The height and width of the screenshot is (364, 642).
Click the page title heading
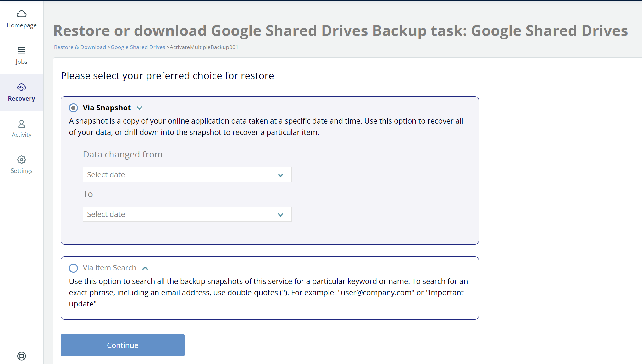(x=340, y=31)
